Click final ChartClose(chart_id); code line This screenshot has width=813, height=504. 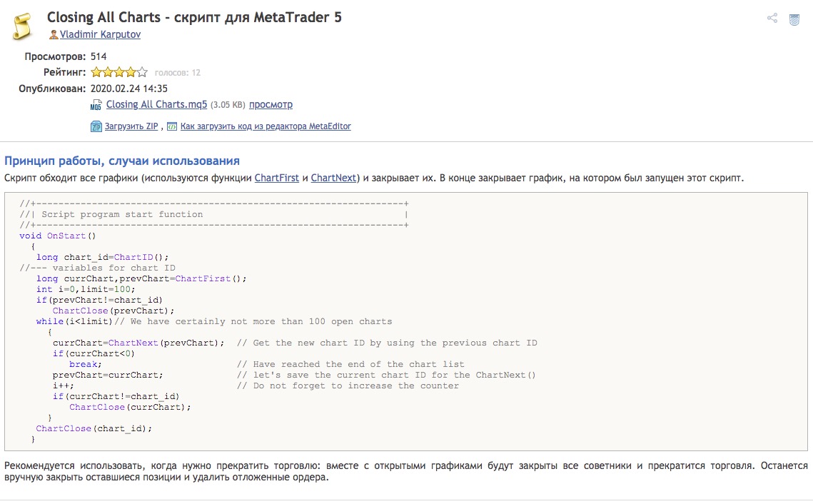94,428
